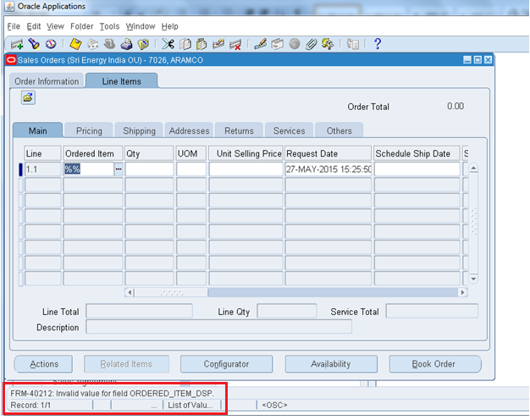Click the Copy icon
The width and height of the screenshot is (530, 420).
(185, 44)
